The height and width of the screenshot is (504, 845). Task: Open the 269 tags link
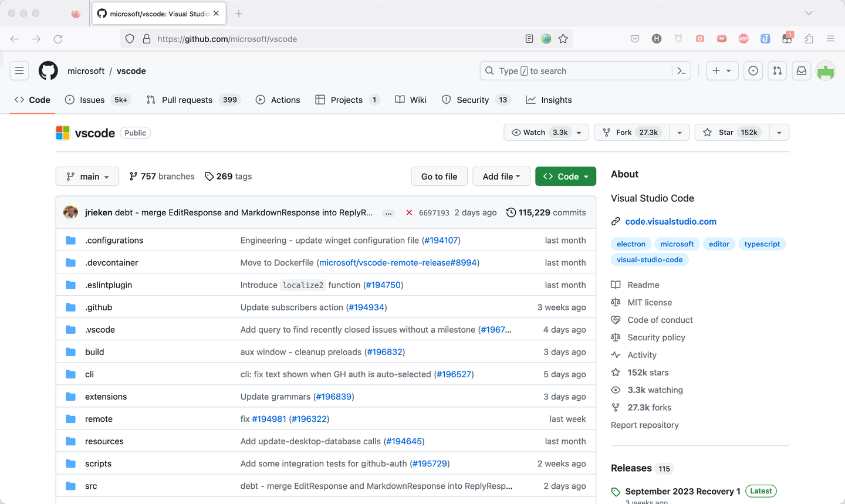pyautogui.click(x=228, y=177)
